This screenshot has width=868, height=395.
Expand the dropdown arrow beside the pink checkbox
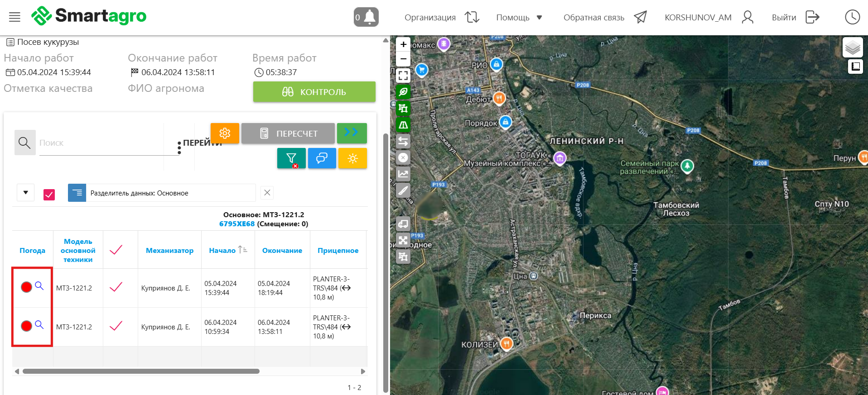tap(26, 193)
